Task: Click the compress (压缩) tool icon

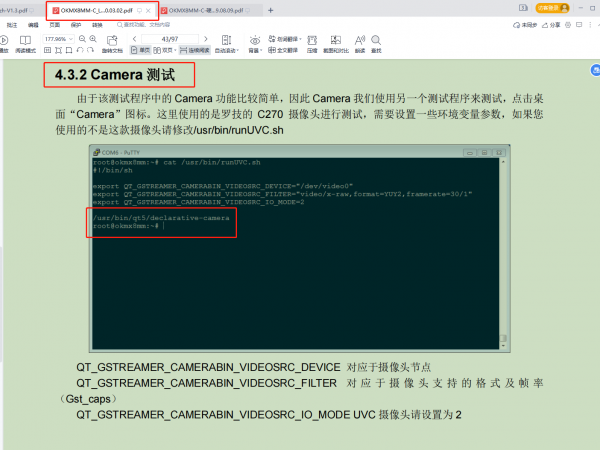Action: point(312,42)
